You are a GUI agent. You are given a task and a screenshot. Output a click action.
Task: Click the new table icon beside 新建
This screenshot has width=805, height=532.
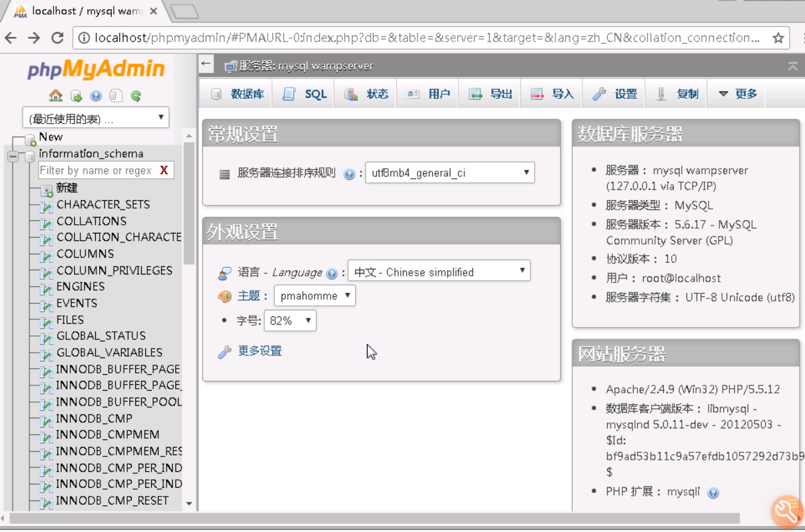pos(46,190)
